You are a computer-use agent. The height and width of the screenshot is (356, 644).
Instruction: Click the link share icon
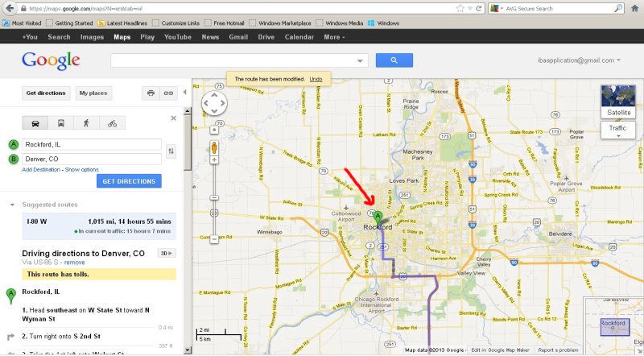point(168,93)
